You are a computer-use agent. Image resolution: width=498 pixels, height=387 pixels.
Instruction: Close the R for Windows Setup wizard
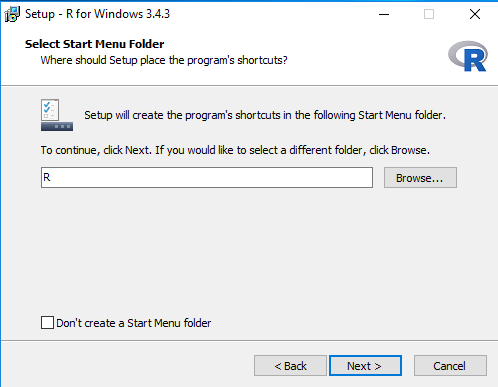(x=475, y=14)
